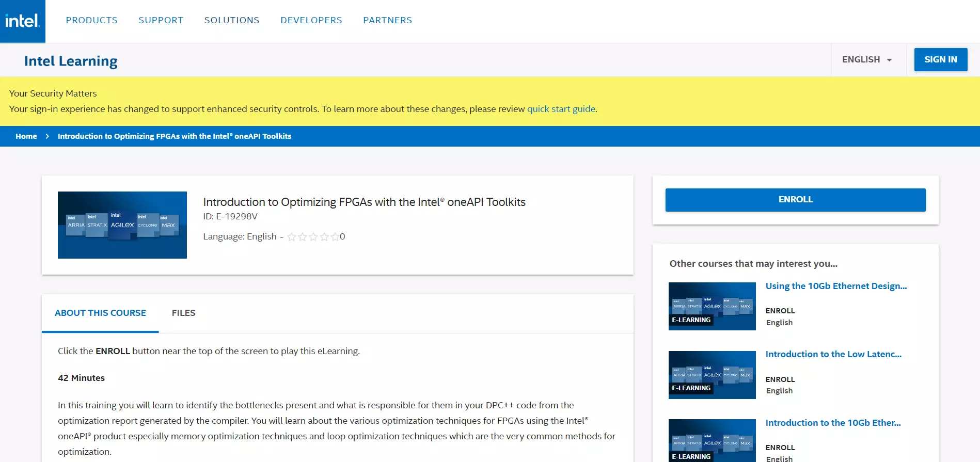
Task: Open the PARTNERS menu
Action: tap(387, 20)
